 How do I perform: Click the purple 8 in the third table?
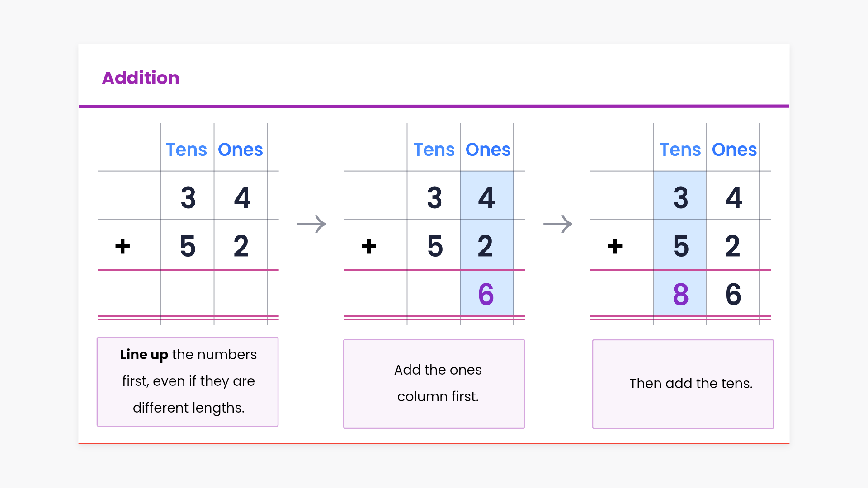point(680,295)
